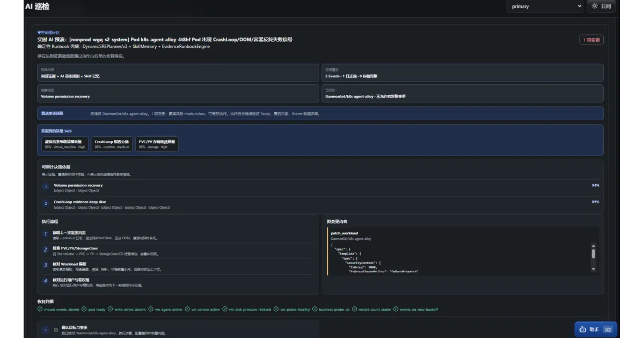Tick the 确认目标与变更 checkbox

[56, 330]
